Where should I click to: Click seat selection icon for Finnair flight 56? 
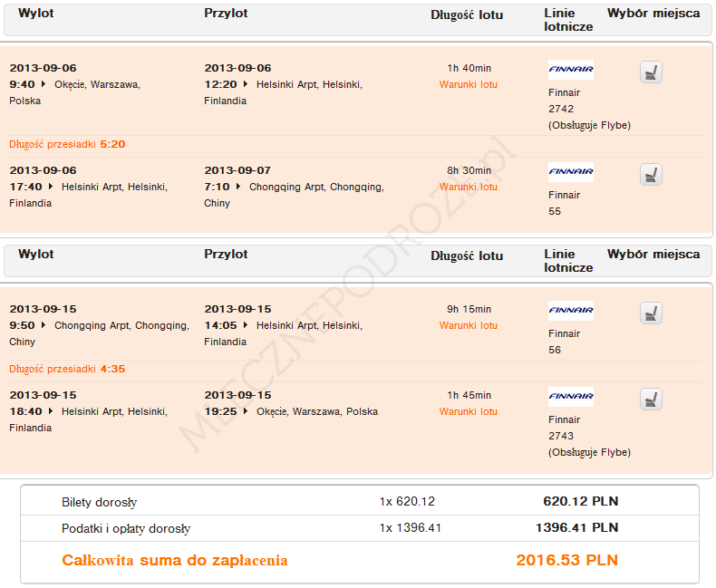(x=650, y=313)
